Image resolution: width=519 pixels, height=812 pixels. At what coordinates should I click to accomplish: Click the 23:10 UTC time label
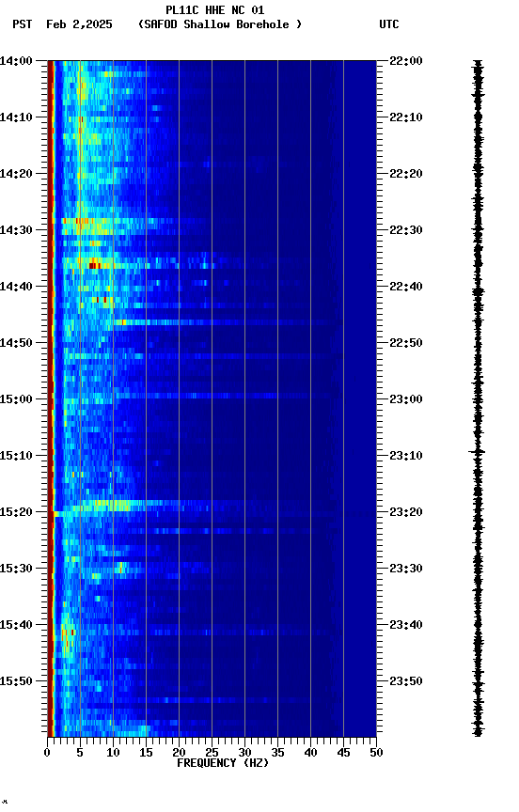click(406, 456)
